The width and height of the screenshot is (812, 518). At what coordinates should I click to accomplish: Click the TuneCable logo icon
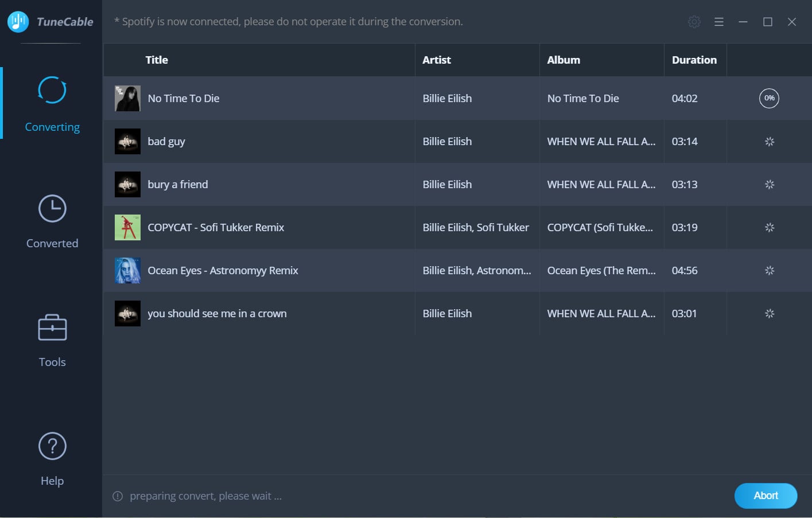point(18,22)
